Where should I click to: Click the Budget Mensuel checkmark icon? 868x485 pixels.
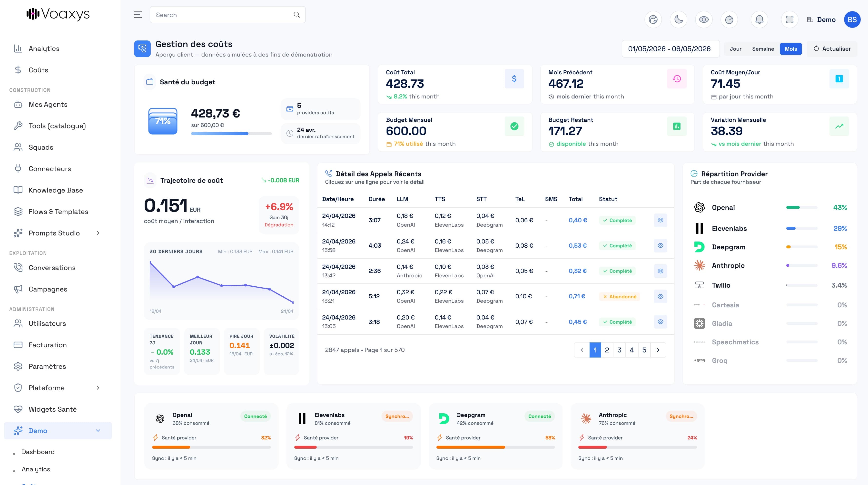tap(514, 126)
